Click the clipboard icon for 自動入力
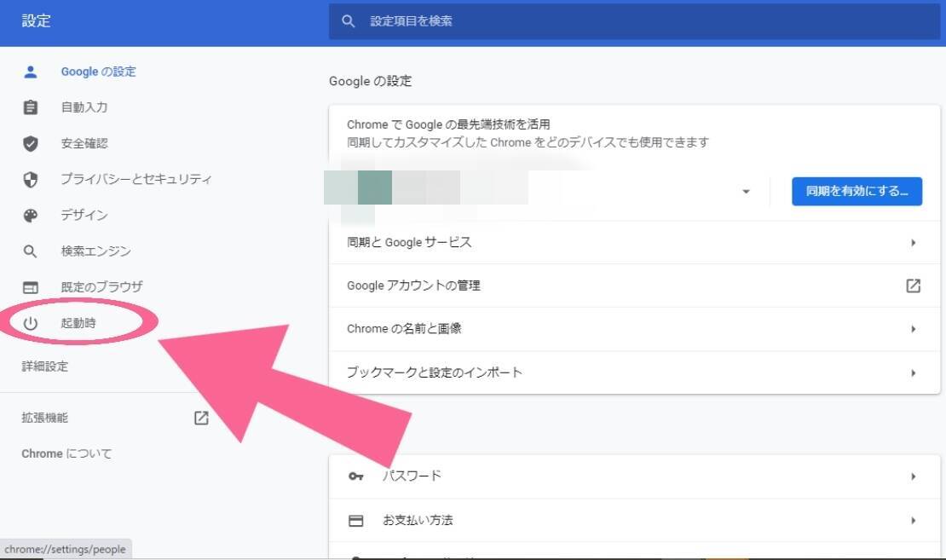This screenshot has width=946, height=560. [x=31, y=107]
